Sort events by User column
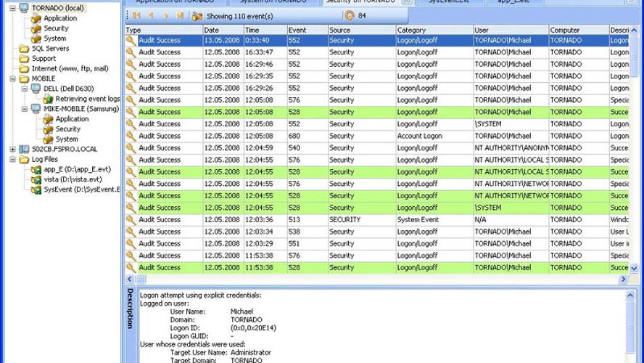This screenshot has height=363, width=644. pyautogui.click(x=511, y=30)
